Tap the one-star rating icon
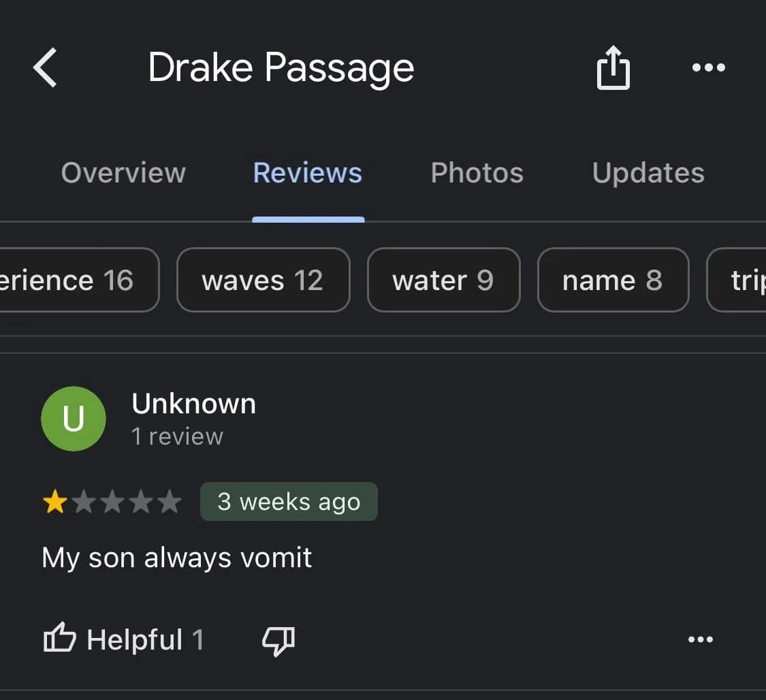 tap(54, 503)
